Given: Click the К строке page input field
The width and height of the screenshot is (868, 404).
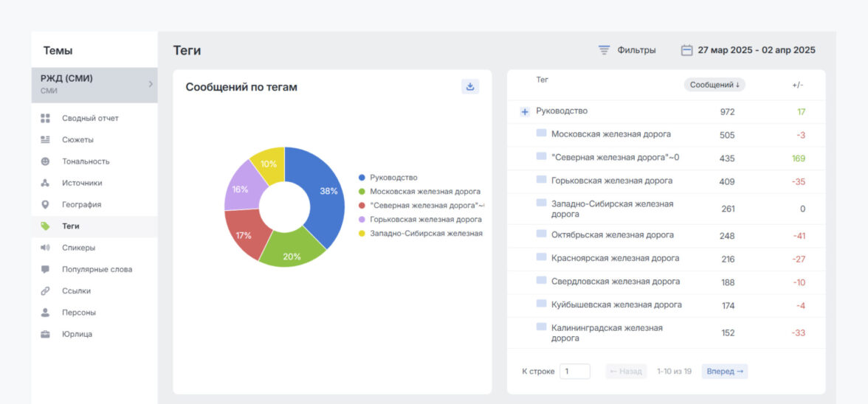Looking at the screenshot, I should [574, 372].
